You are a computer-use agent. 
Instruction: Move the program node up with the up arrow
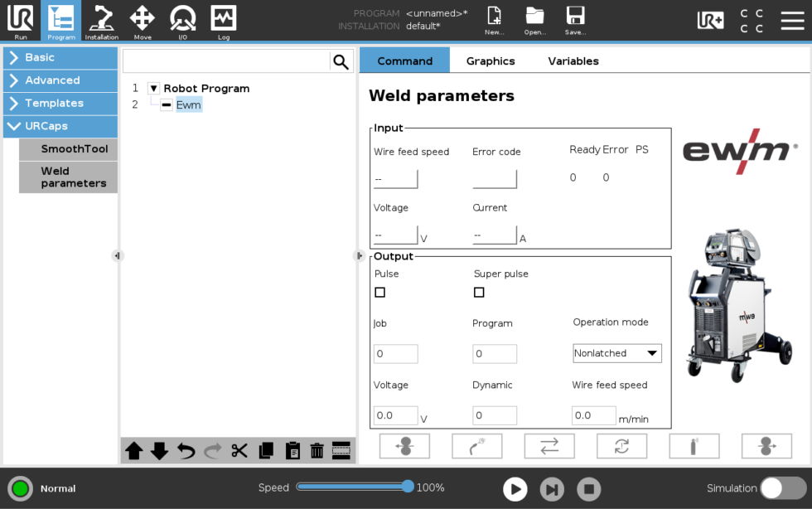[x=134, y=451]
